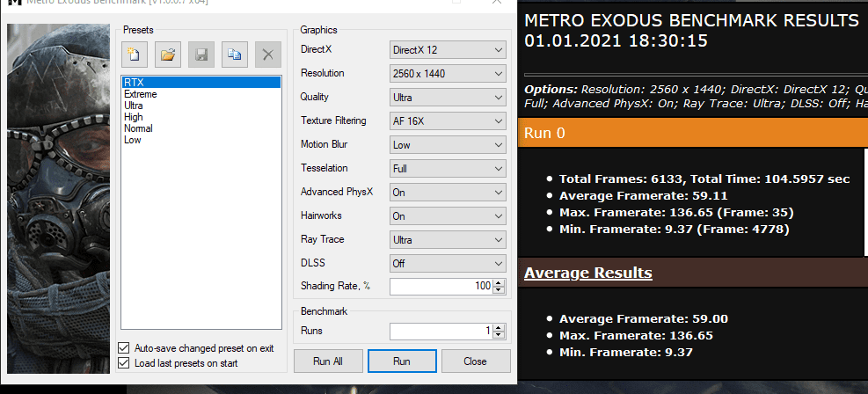Click the Close button in the benchmark dialog
Screen dimensions: 868x394
(x=476, y=361)
